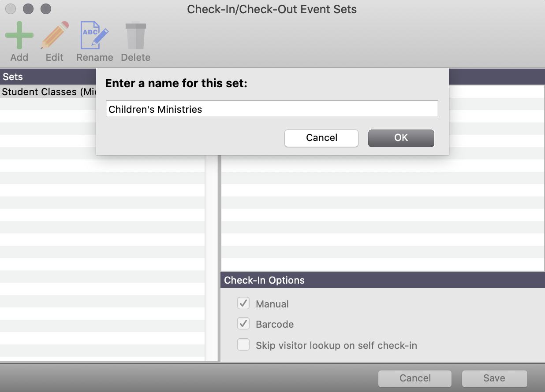Disable Barcode check-in
Image resolution: width=545 pixels, height=392 pixels.
243,324
